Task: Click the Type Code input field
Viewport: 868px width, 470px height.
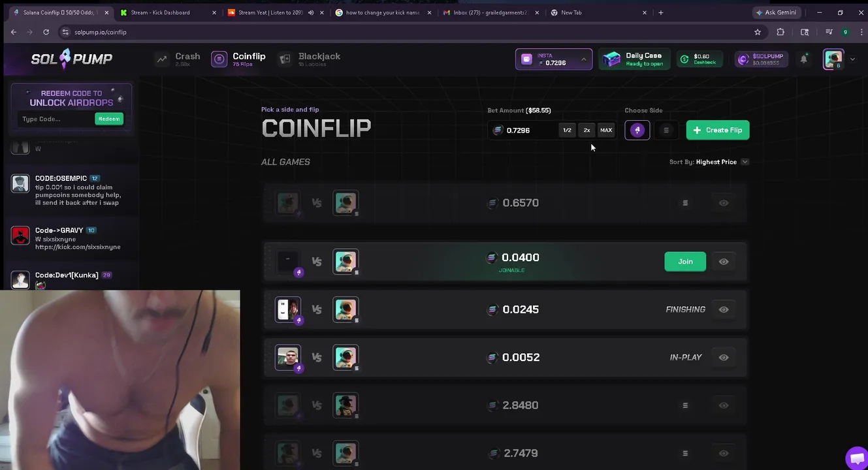Action: coord(56,119)
